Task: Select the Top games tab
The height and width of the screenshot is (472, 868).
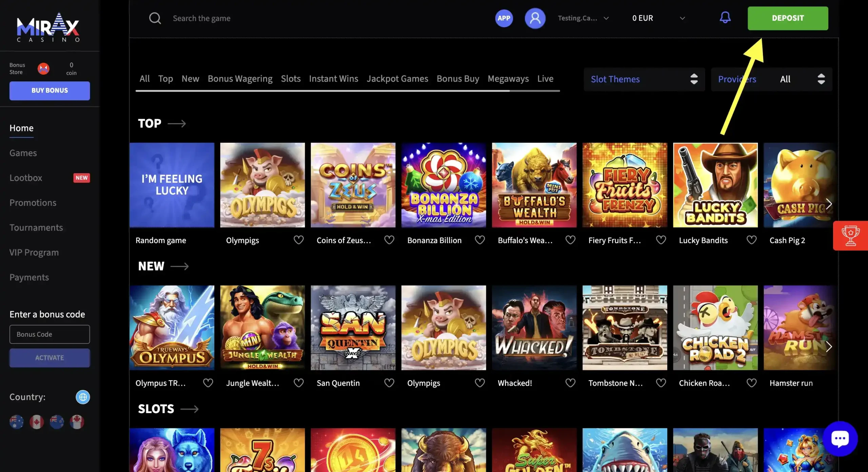Action: (x=165, y=79)
